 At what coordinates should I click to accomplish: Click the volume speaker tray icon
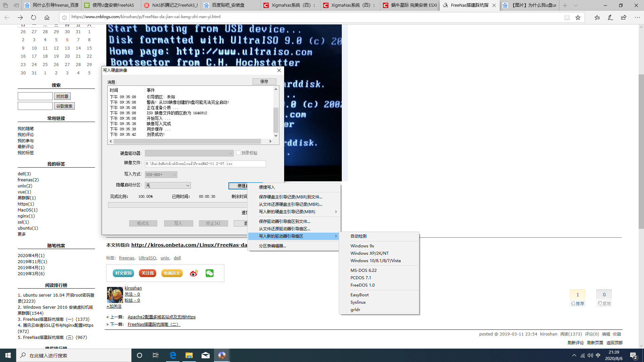[x=590, y=355]
